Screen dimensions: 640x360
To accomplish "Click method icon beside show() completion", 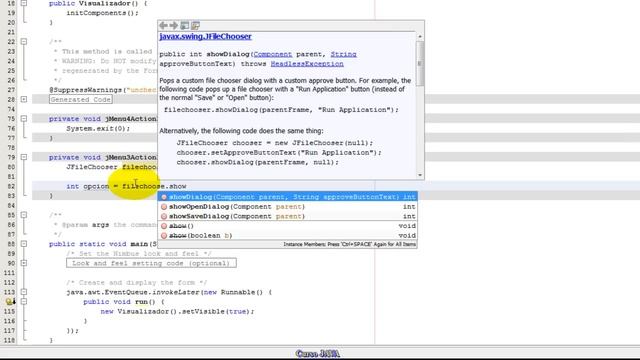I will (164, 226).
